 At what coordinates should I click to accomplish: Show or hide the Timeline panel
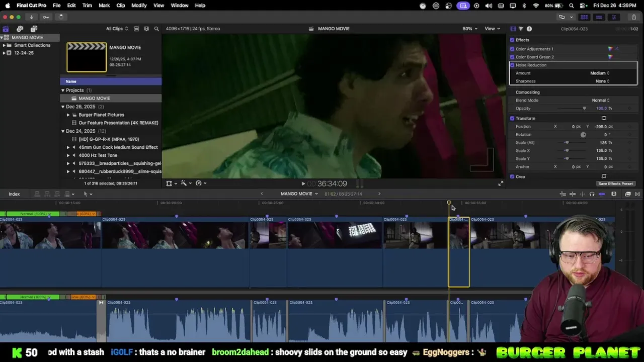click(599, 17)
